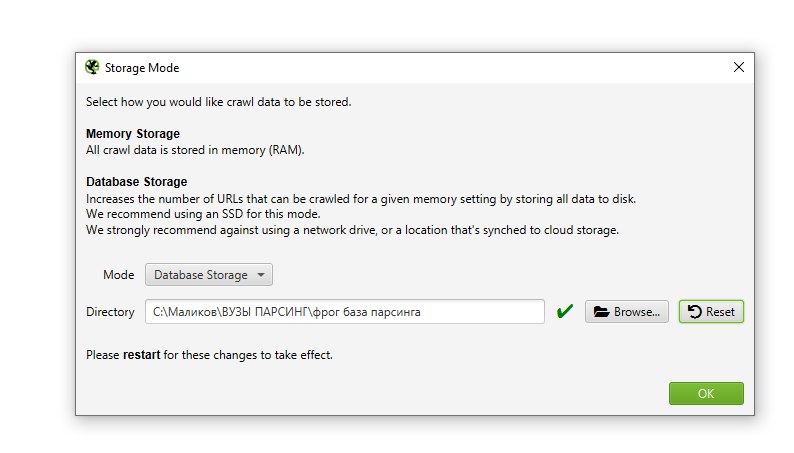The width and height of the screenshot is (794, 453).
Task: Click the Database Storage heading
Action: point(137,182)
